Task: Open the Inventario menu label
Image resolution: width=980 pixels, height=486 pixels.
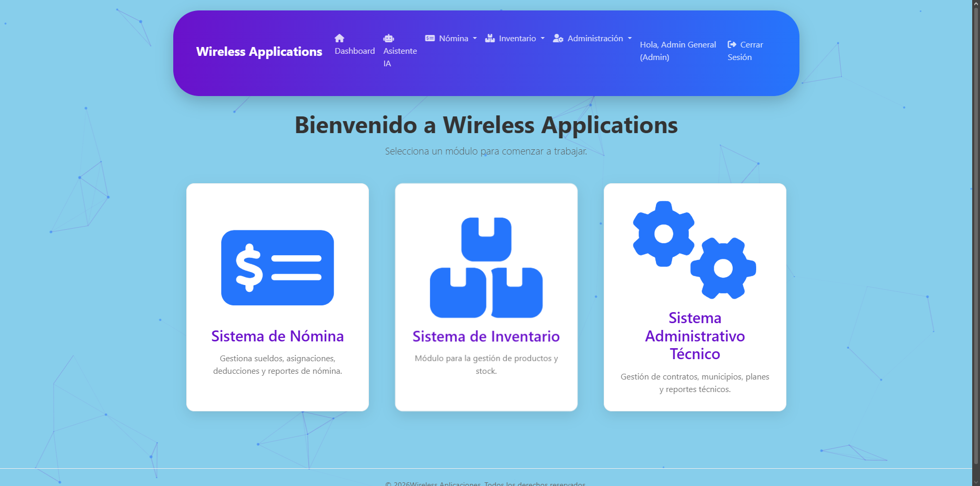Action: coord(517,38)
